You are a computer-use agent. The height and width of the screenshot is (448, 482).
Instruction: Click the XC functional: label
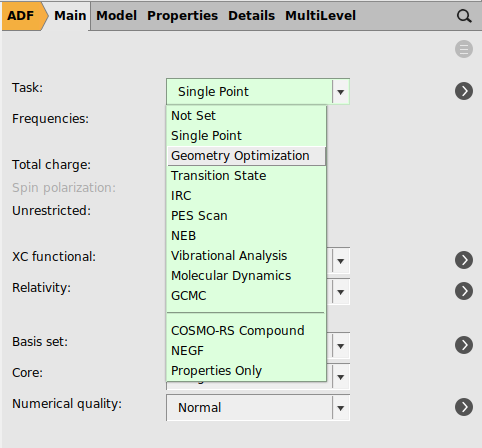tap(54, 257)
